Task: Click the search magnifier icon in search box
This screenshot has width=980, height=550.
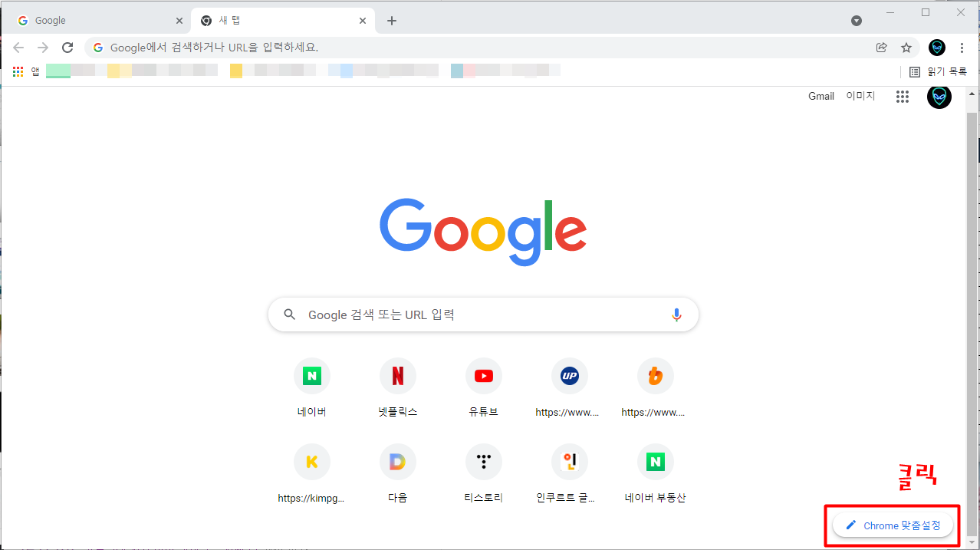Action: pyautogui.click(x=289, y=315)
